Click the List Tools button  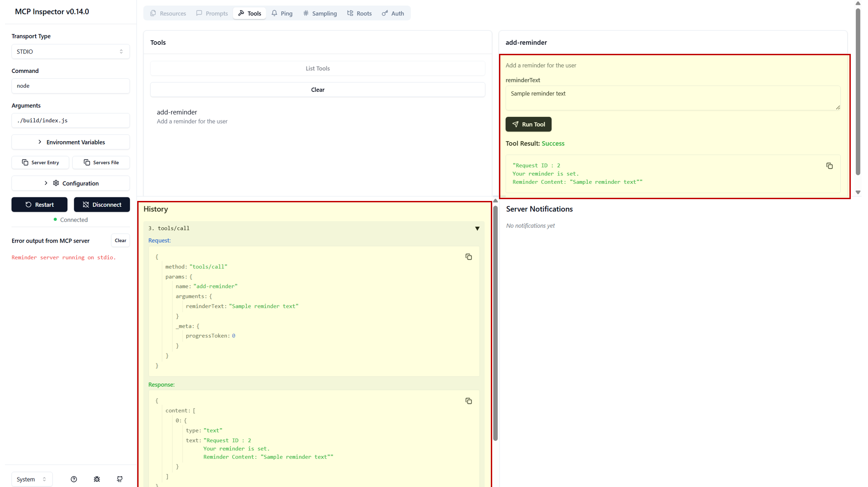pyautogui.click(x=317, y=68)
